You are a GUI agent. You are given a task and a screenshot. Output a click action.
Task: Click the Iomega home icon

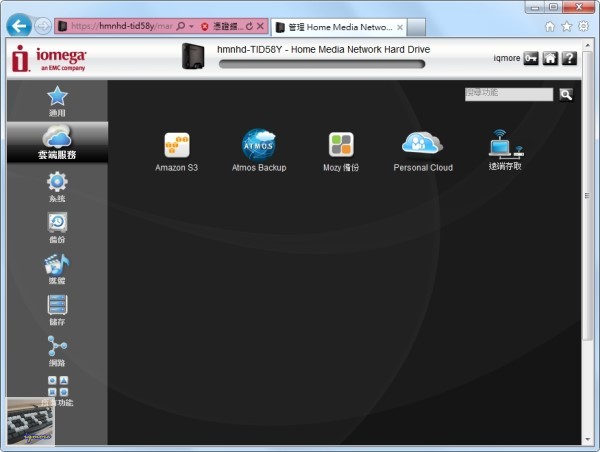pos(550,59)
